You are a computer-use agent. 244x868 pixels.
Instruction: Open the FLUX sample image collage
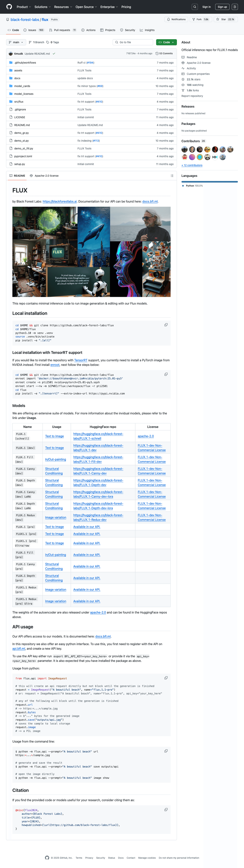coord(91,252)
